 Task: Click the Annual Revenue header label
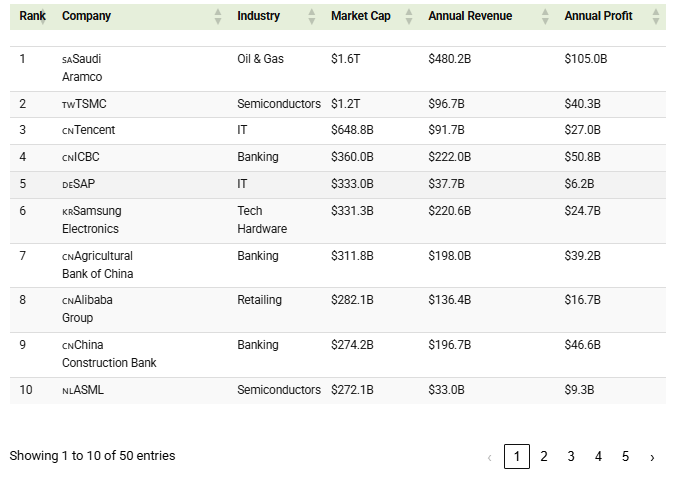tap(470, 16)
